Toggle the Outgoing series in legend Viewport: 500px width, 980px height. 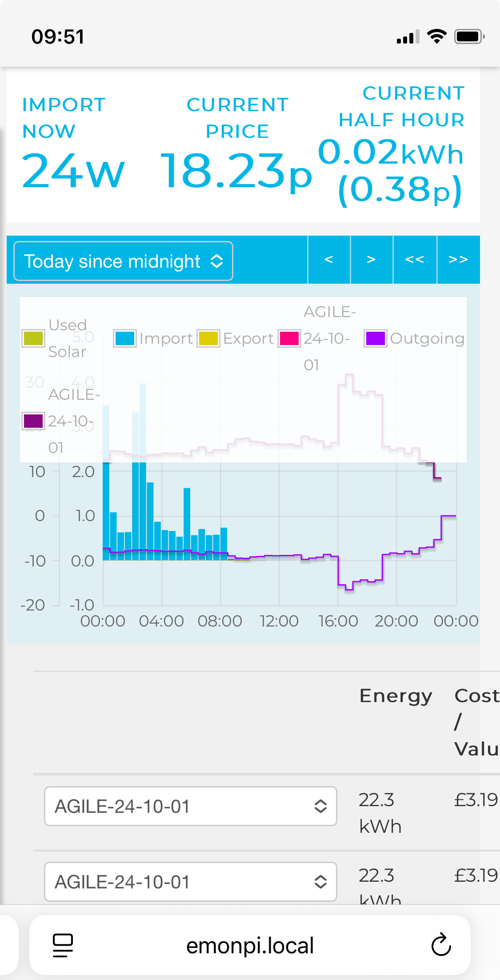414,338
